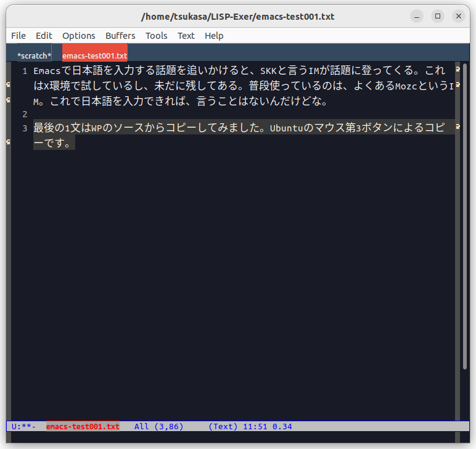Open the File menu
This screenshot has height=449, width=476.
18,36
